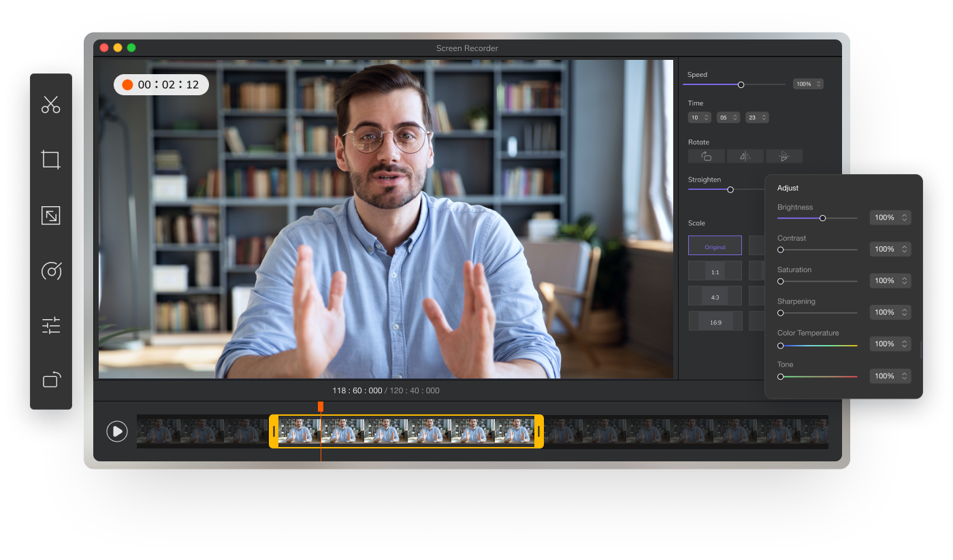Select the Original scale option
Screen dimensions: 953x560
coord(715,246)
